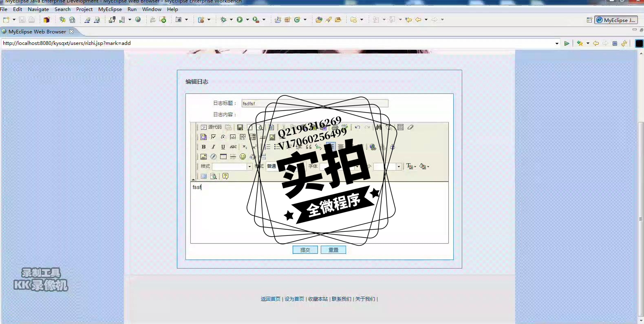
Task: Insert a radio button form element
Action: (223, 137)
